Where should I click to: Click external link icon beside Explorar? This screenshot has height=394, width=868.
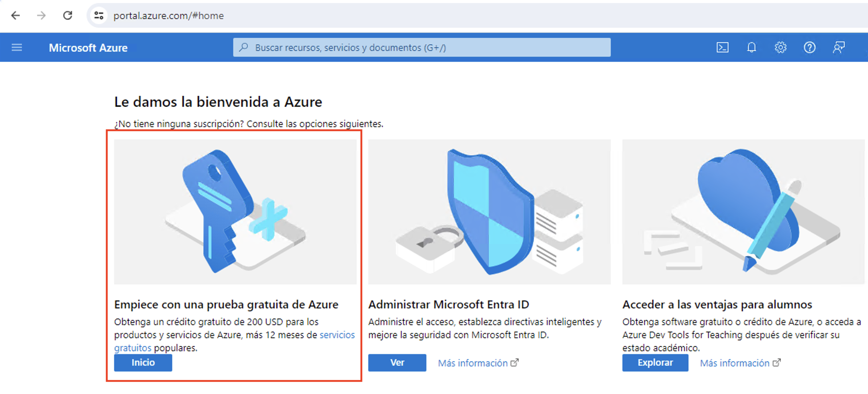(x=776, y=362)
